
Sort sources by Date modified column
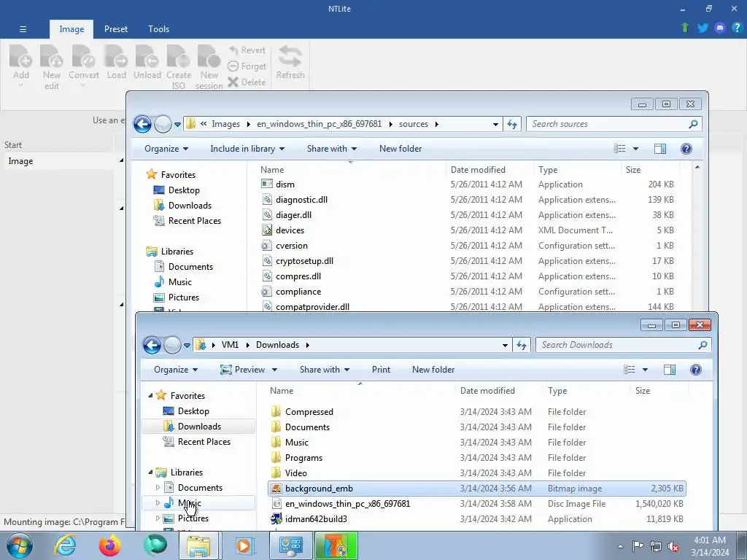(478, 169)
